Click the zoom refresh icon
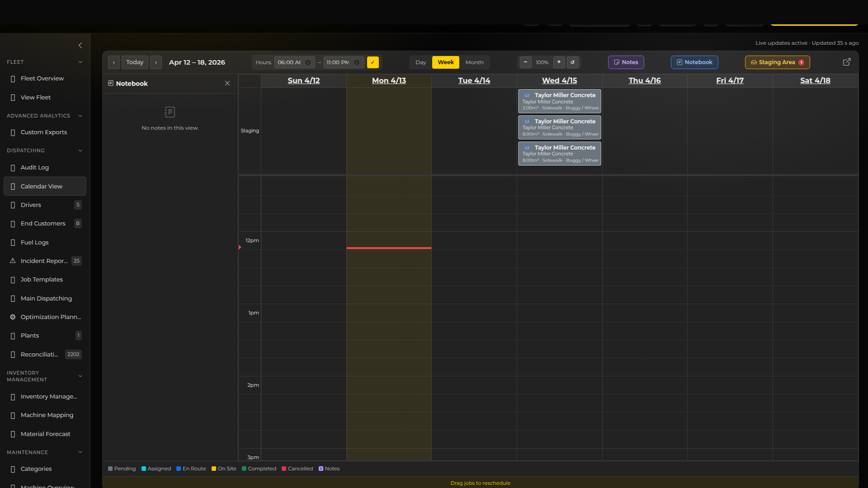 coord(573,62)
